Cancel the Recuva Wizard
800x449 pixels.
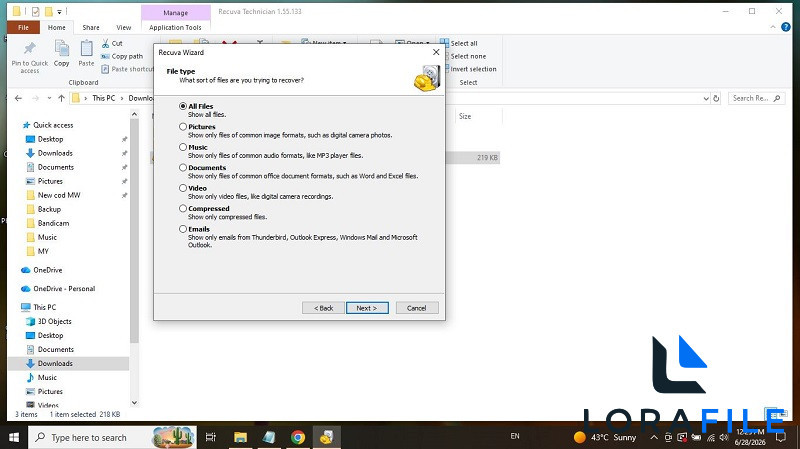click(x=417, y=308)
